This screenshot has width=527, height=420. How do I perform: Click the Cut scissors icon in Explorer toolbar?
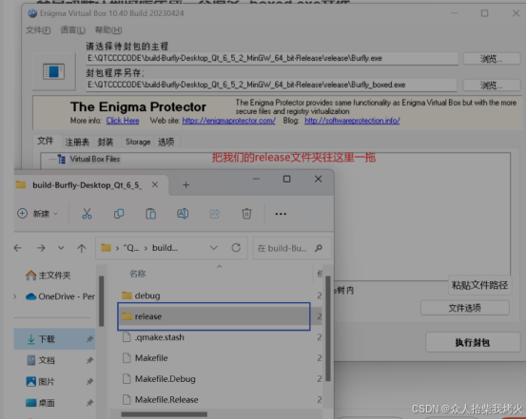(87, 214)
